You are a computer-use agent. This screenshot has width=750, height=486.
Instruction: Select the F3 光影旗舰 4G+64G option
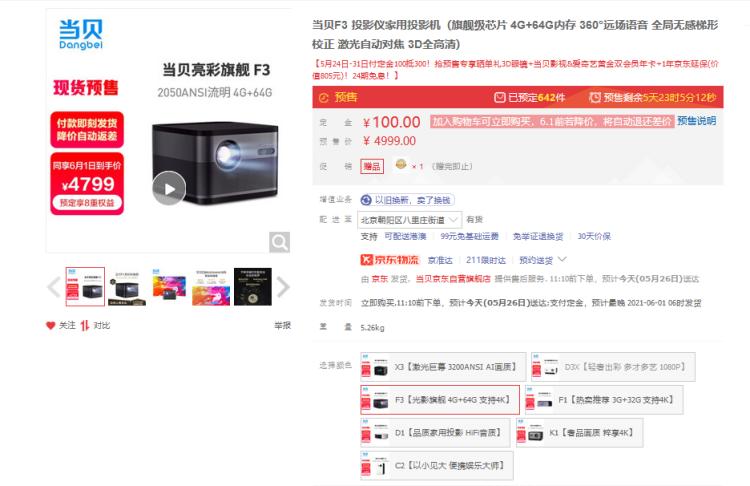[440, 399]
